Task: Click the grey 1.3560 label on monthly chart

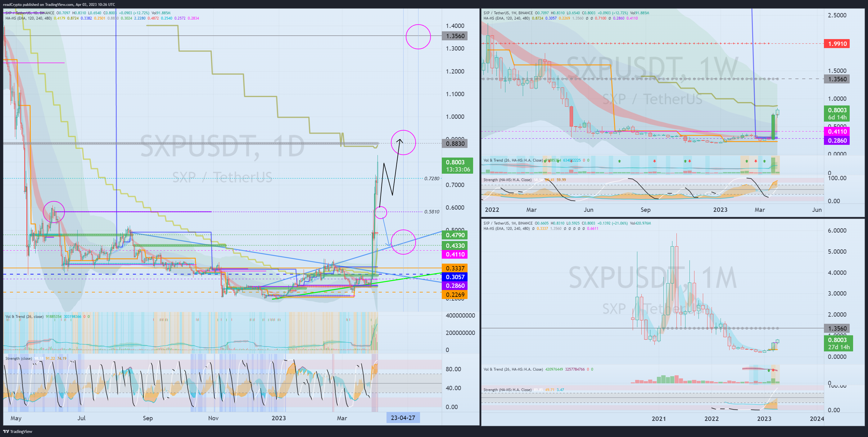Action: click(x=837, y=328)
